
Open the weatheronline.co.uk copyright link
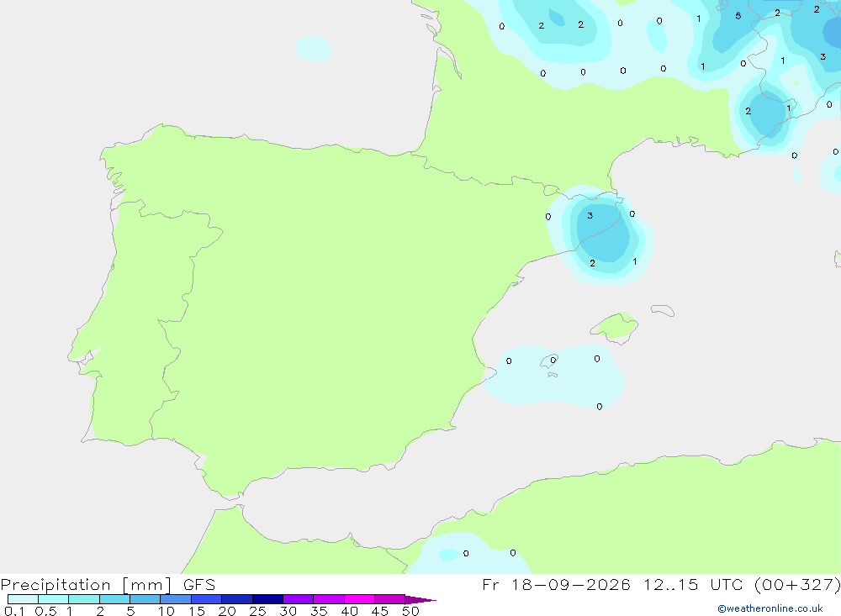770,608
